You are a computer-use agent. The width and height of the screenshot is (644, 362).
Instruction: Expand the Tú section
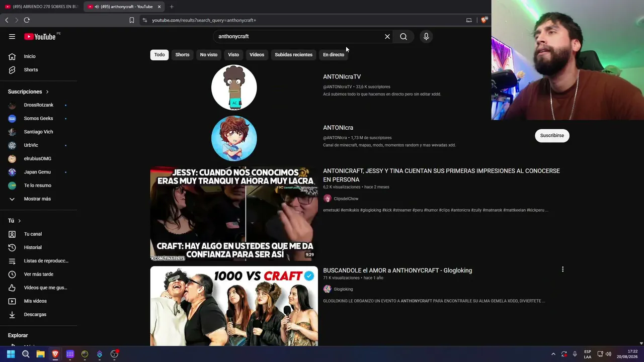(x=15, y=221)
